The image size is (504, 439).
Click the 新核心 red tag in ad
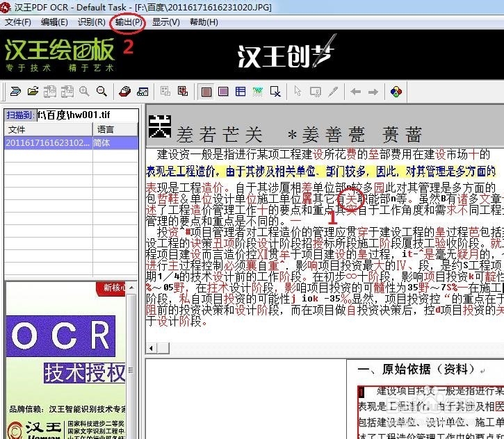pyautogui.click(x=112, y=288)
